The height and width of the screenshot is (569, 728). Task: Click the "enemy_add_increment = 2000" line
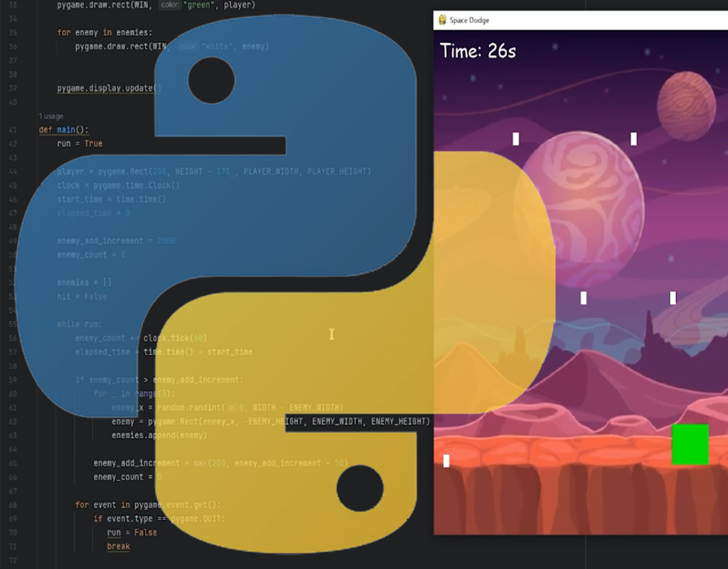click(116, 241)
